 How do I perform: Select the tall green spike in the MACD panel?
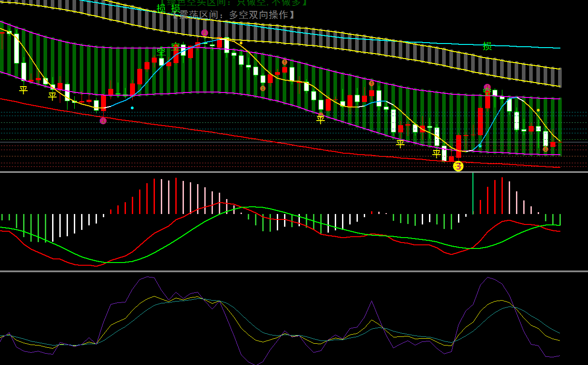[472, 193]
